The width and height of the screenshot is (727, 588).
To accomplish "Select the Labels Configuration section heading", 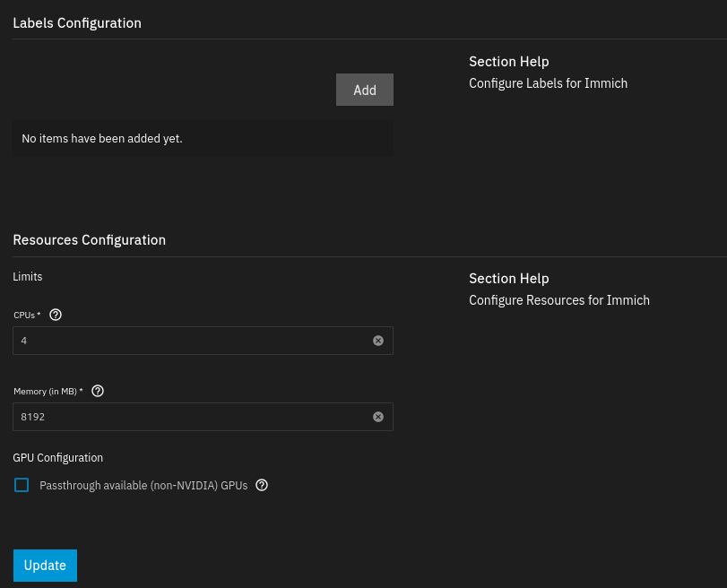I will (x=77, y=22).
